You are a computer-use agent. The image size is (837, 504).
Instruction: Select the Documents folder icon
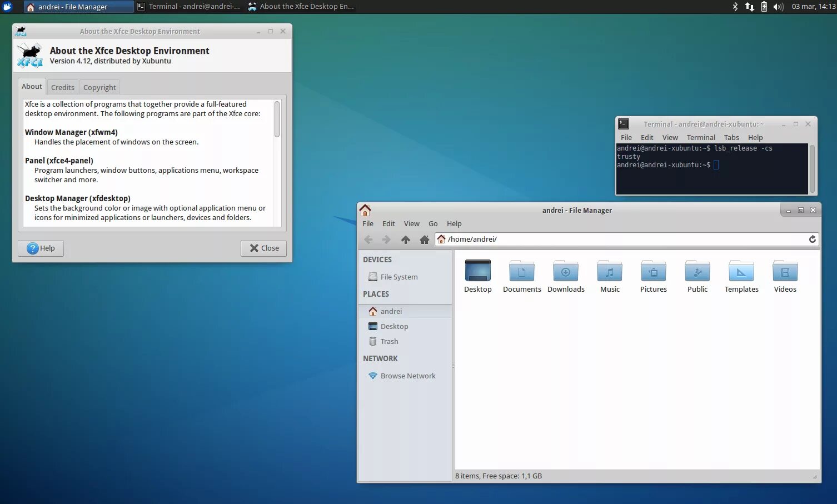click(522, 276)
